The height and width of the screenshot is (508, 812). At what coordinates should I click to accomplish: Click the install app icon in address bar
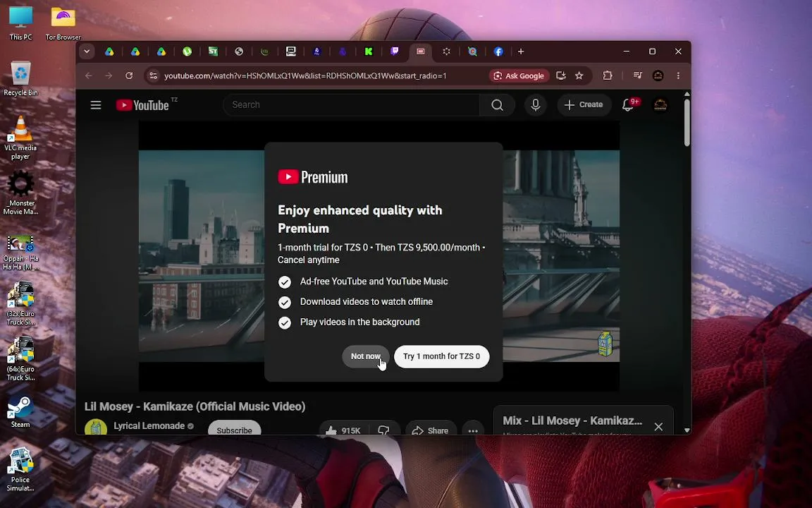(x=560, y=75)
